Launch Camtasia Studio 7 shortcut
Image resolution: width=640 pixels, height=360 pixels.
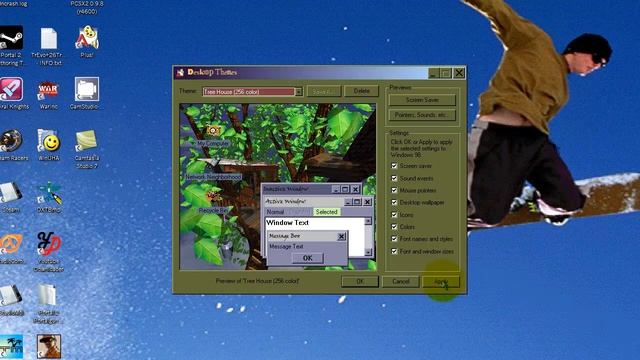[87, 141]
